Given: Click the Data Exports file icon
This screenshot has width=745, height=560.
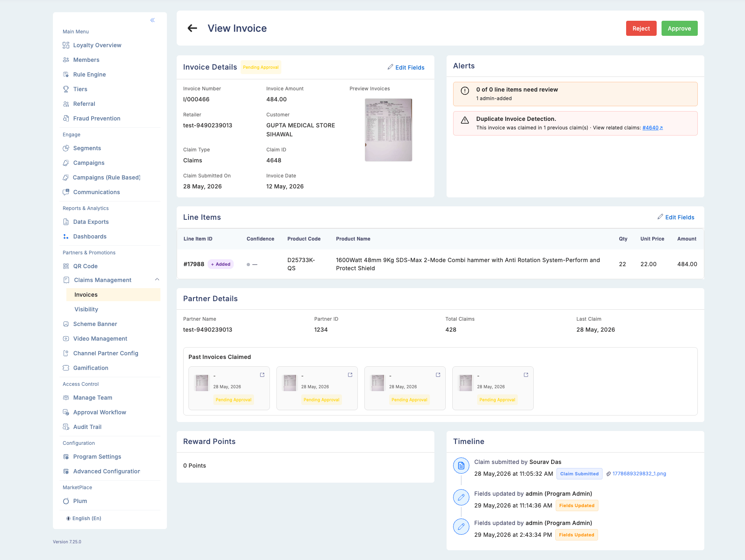Looking at the screenshot, I should 66,222.
